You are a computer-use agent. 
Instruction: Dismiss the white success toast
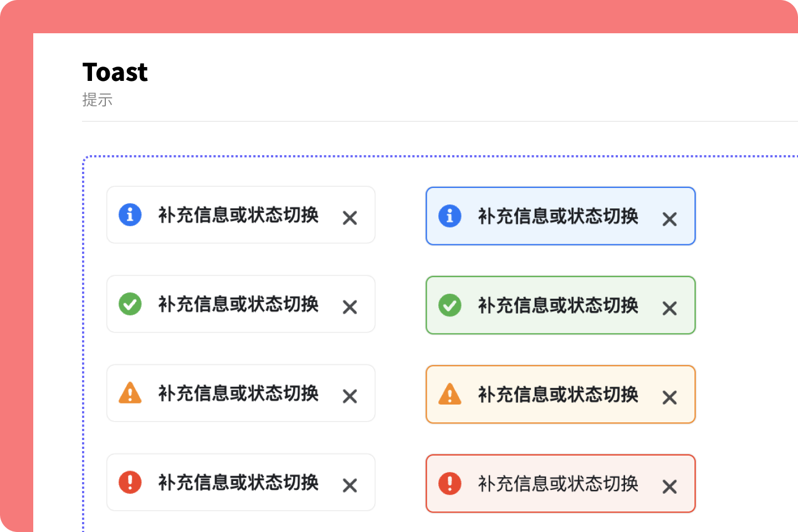click(x=350, y=307)
